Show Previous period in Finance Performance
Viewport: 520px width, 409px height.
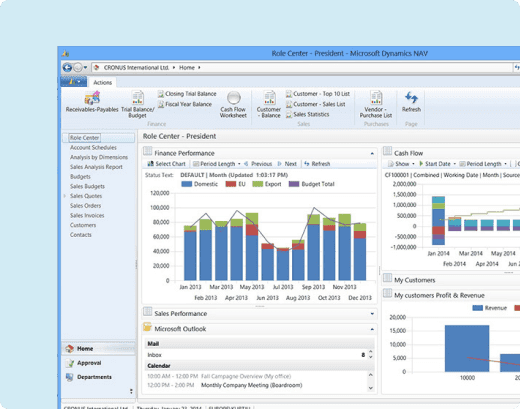[258, 164]
